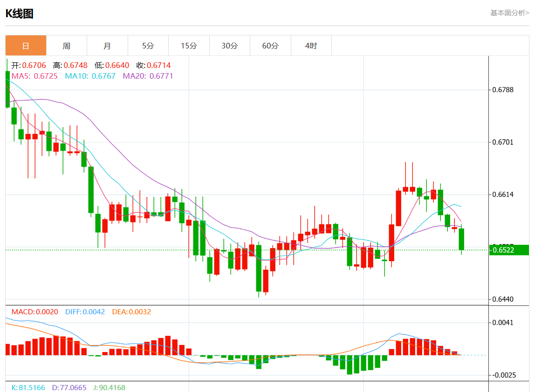Open the 4时 interval tab

coord(311,45)
